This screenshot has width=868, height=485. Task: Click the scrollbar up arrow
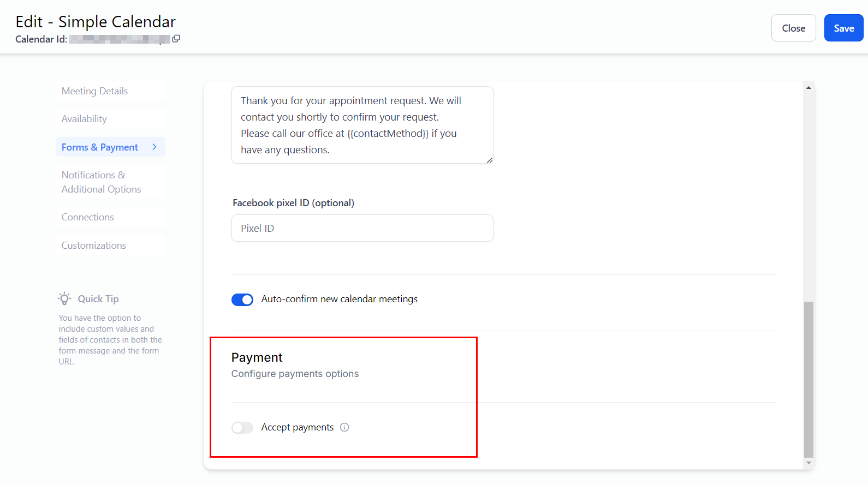point(808,87)
